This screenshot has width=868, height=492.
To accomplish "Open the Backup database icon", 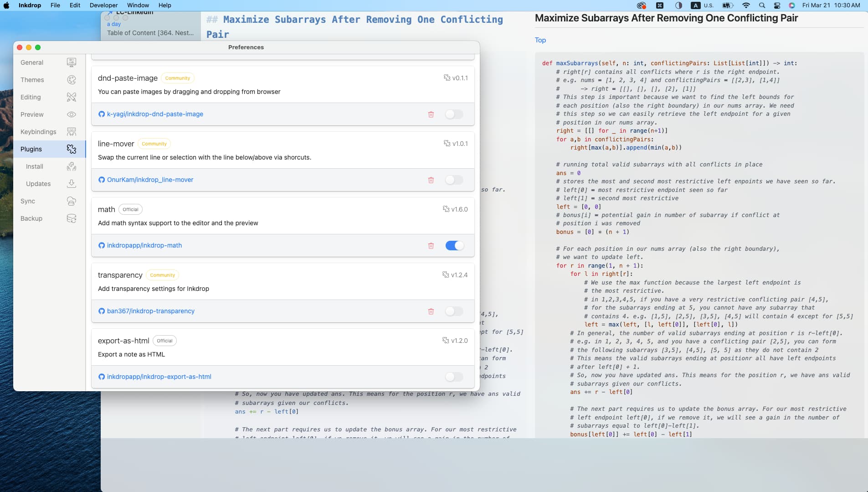I will (72, 218).
